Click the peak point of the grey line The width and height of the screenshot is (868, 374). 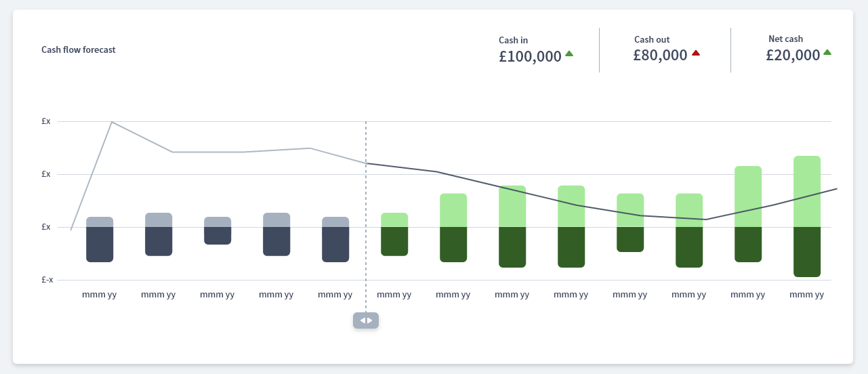point(111,122)
